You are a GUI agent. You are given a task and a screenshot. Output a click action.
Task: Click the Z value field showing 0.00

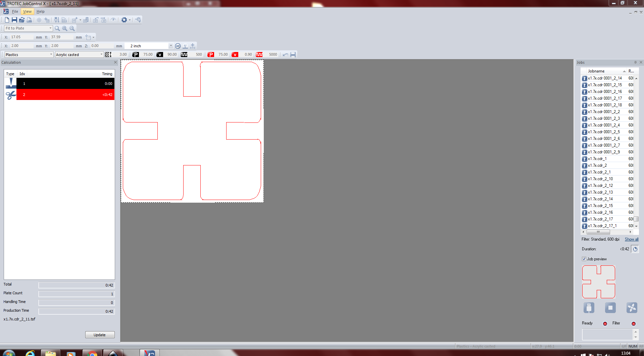tap(102, 46)
